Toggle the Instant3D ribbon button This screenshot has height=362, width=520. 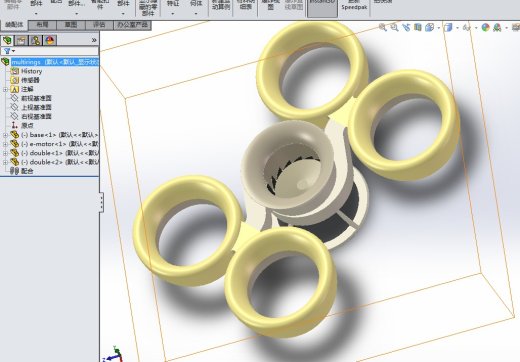(322, 8)
